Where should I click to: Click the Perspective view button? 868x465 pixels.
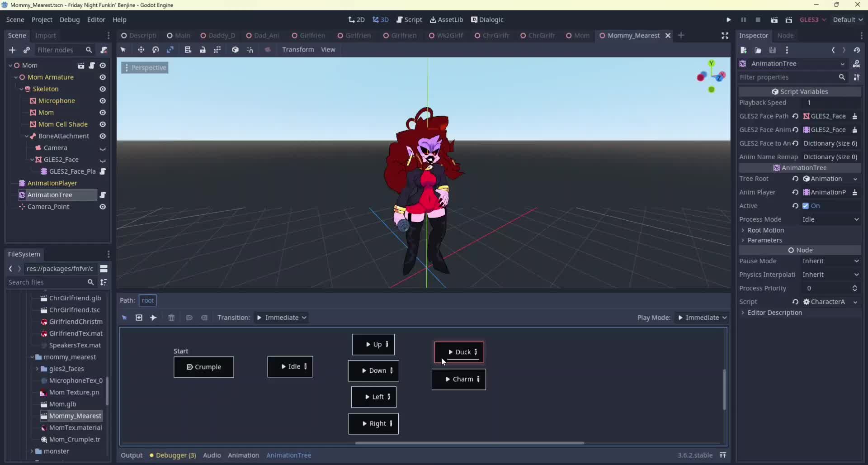tap(145, 68)
